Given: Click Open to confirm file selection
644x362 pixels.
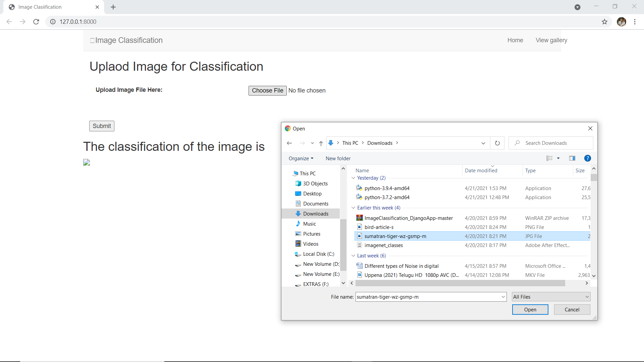Looking at the screenshot, I should pyautogui.click(x=530, y=310).
